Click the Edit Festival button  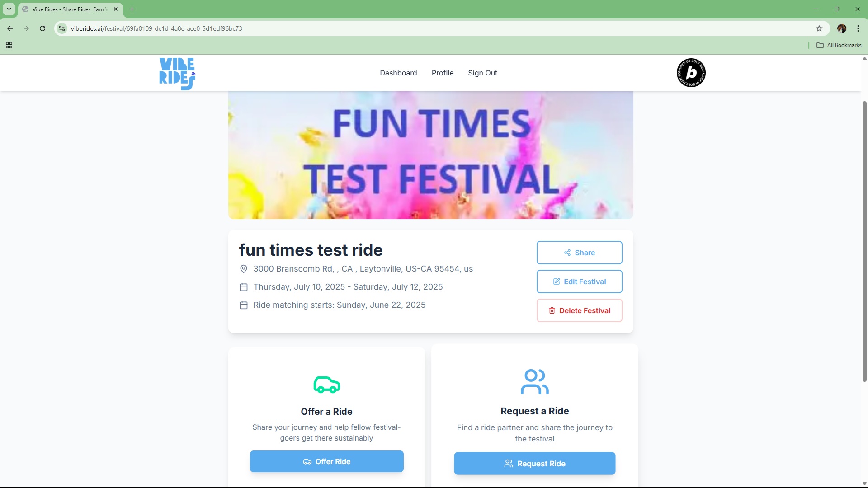coord(579,282)
